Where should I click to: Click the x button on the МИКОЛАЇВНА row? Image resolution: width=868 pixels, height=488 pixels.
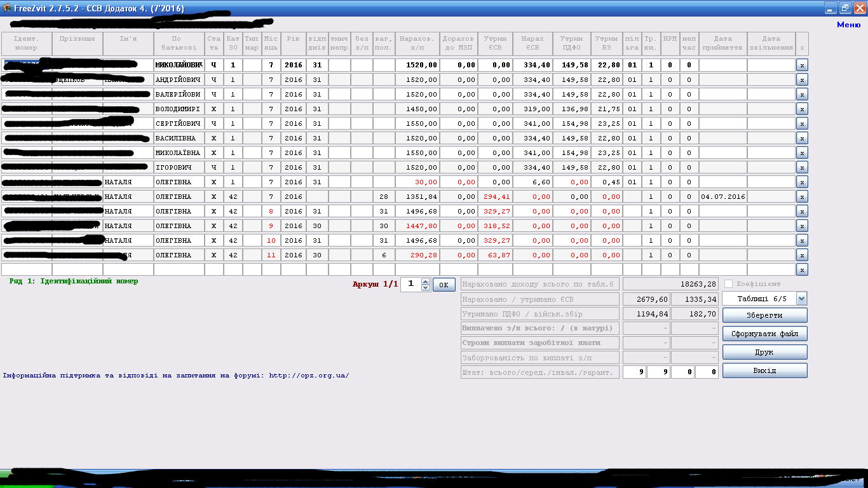pyautogui.click(x=802, y=152)
